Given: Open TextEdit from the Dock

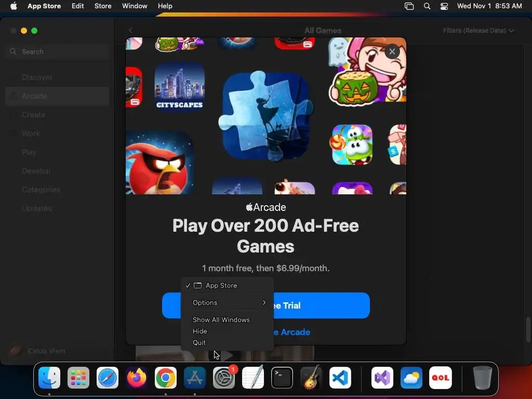Looking at the screenshot, I should 253,378.
